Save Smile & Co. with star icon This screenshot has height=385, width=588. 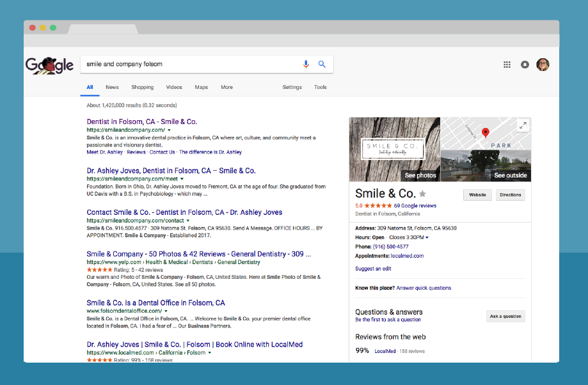pyautogui.click(x=423, y=194)
